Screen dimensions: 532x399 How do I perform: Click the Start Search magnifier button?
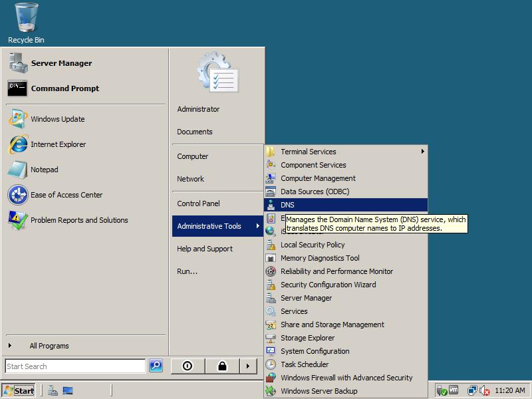(x=156, y=366)
